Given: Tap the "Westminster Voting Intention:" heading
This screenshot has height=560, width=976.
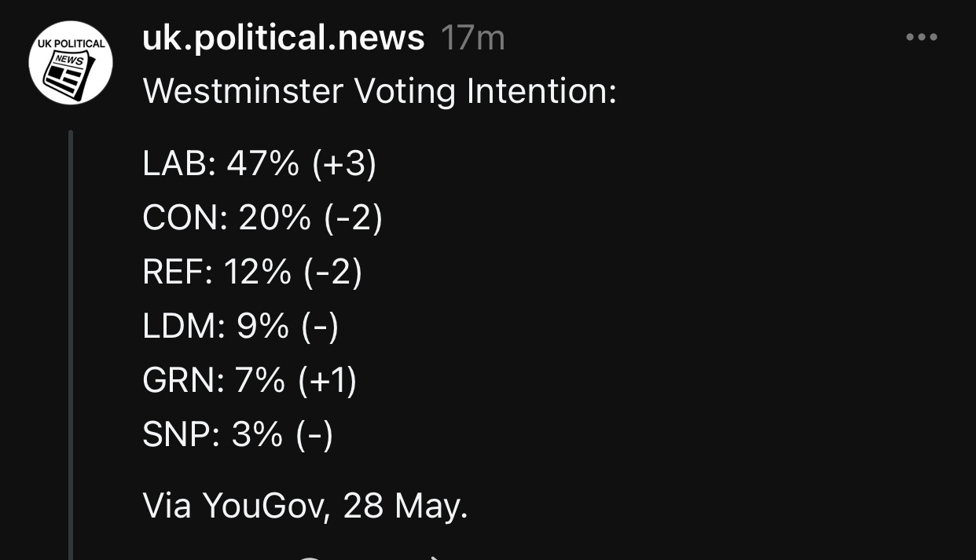Looking at the screenshot, I should click(380, 92).
